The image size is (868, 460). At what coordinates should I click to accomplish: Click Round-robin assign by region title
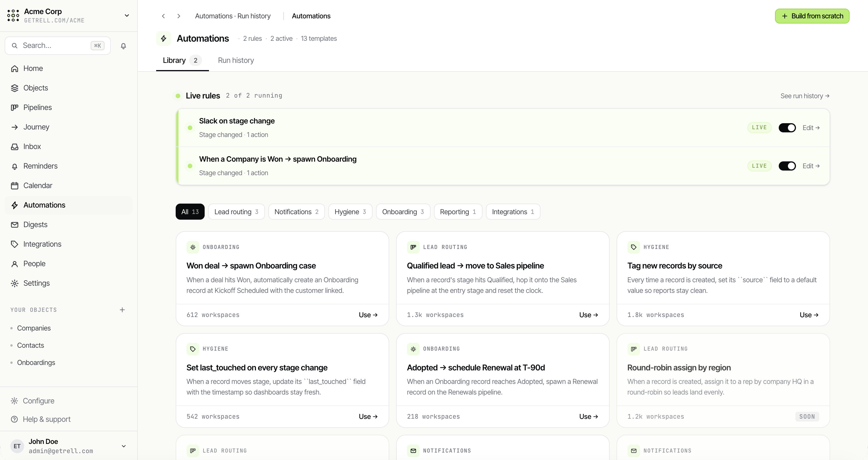(679, 368)
